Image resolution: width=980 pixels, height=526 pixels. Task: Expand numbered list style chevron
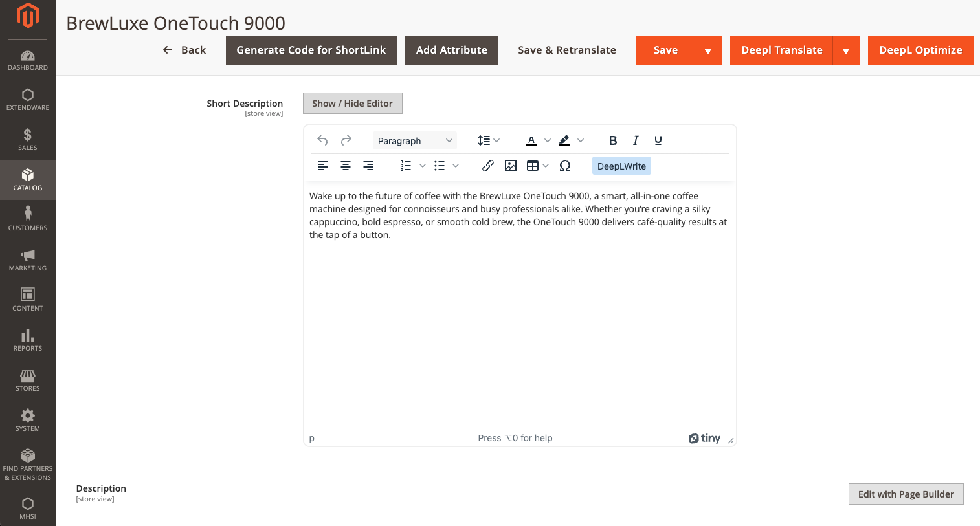point(423,166)
